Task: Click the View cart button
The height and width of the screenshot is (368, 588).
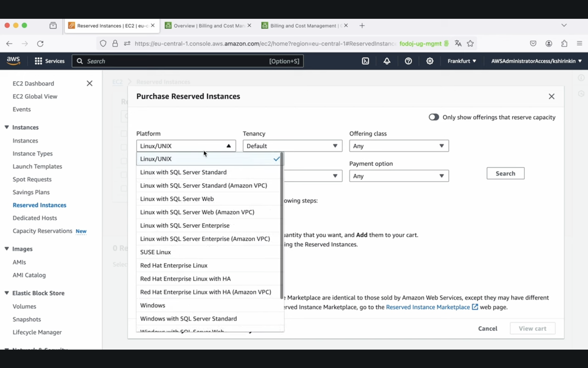Action: pos(532,328)
